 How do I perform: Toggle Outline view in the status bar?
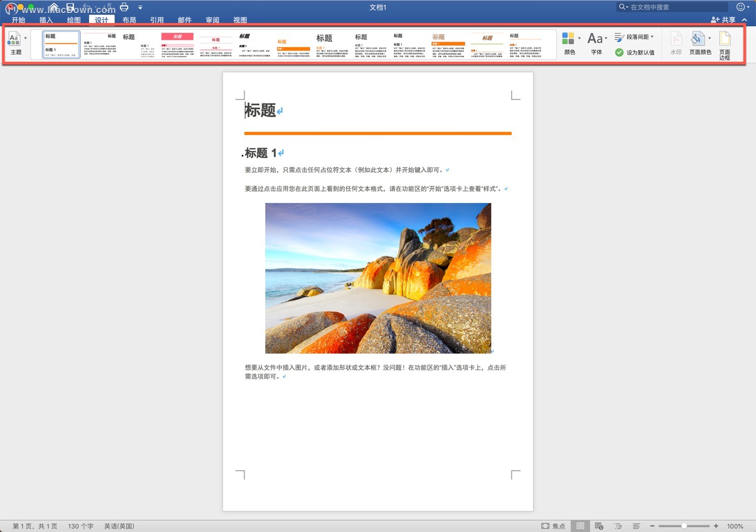tap(618, 526)
